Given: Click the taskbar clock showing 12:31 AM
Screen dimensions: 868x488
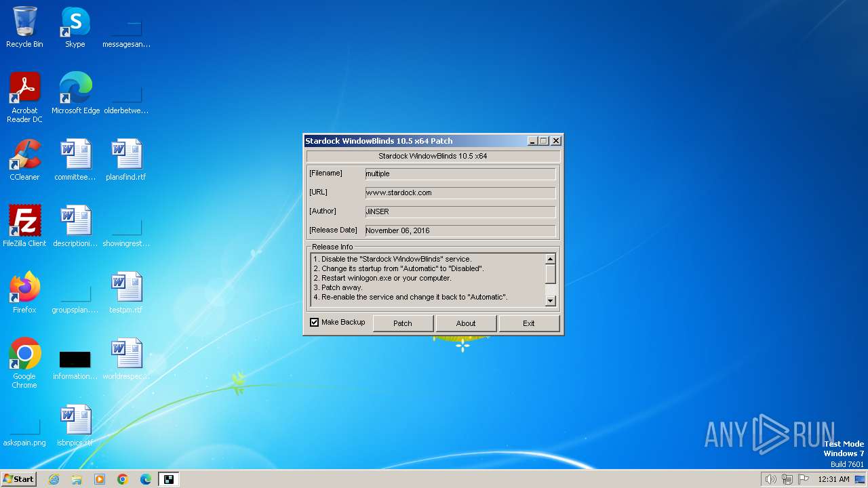Looking at the screenshot, I should tap(833, 479).
